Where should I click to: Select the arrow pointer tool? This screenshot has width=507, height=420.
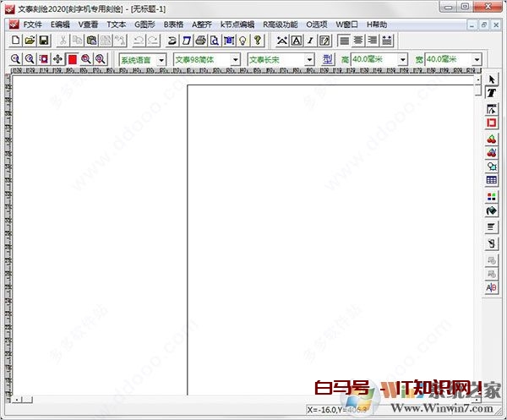[492, 79]
